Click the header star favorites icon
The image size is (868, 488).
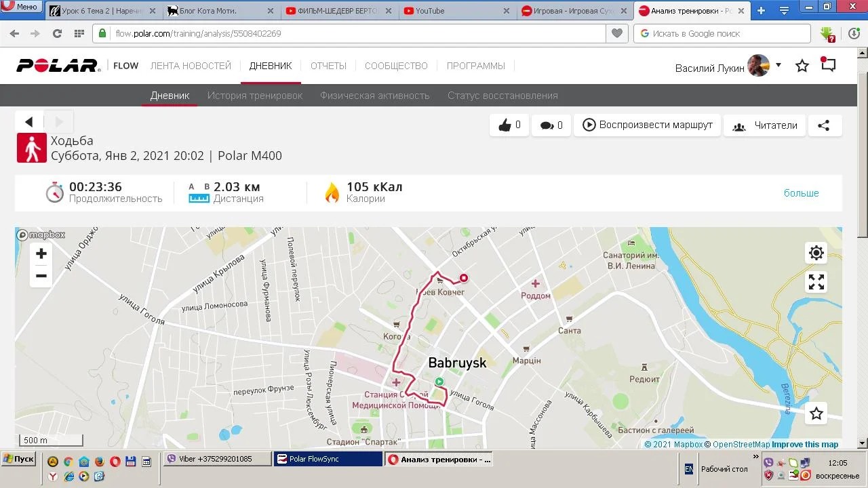(802, 66)
